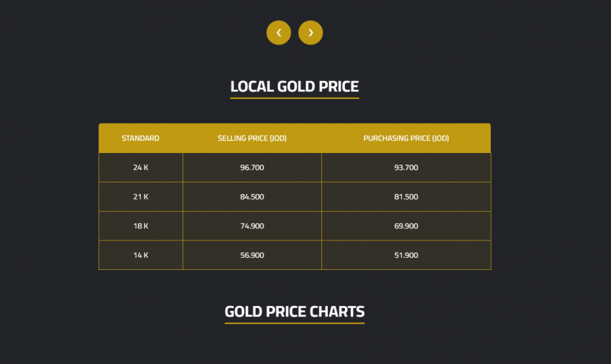The height and width of the screenshot is (364, 611).
Task: Select the 21 K standard cell
Action: click(141, 197)
